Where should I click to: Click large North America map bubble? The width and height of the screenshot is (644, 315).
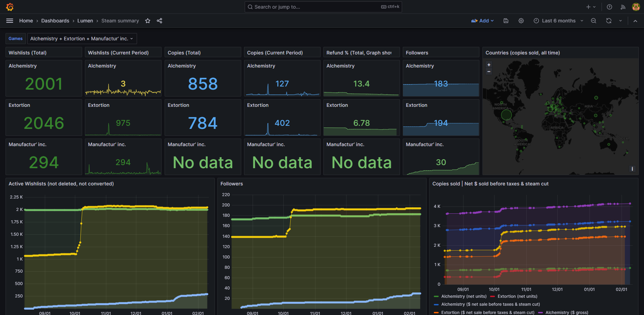[x=506, y=115]
